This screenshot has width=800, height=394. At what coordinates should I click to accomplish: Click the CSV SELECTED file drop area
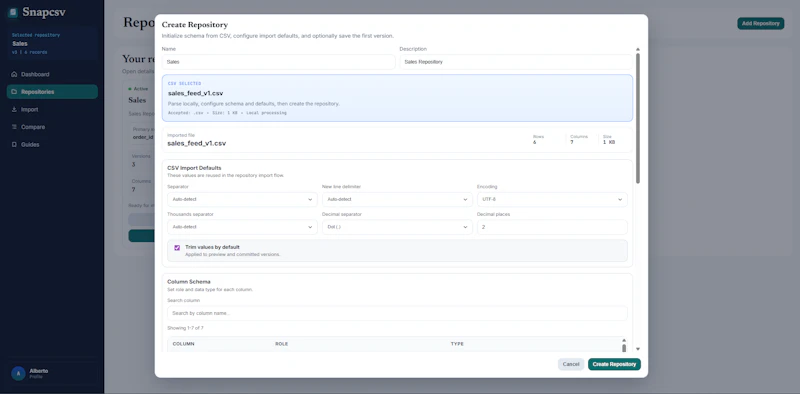pyautogui.click(x=397, y=98)
